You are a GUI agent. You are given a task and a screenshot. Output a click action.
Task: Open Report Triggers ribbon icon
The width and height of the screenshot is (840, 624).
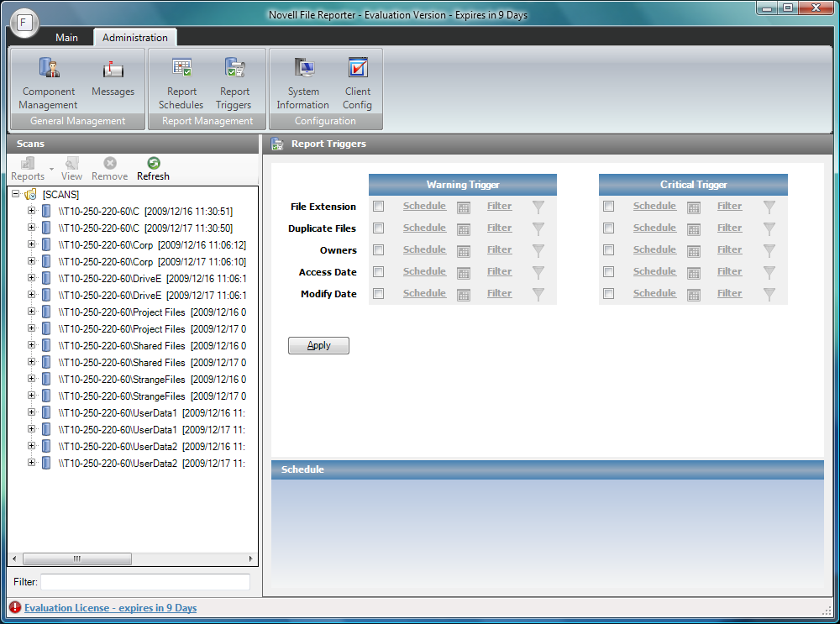pyautogui.click(x=234, y=83)
